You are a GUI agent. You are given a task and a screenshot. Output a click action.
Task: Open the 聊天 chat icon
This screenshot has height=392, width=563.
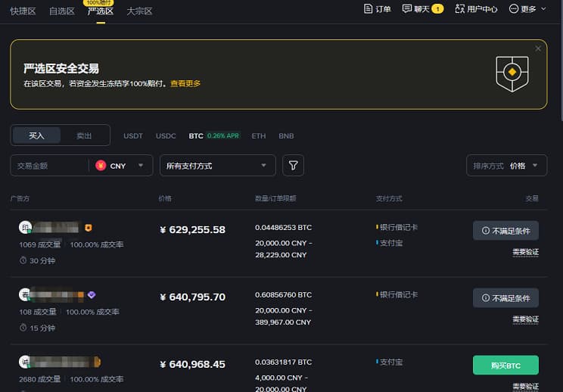click(x=407, y=8)
